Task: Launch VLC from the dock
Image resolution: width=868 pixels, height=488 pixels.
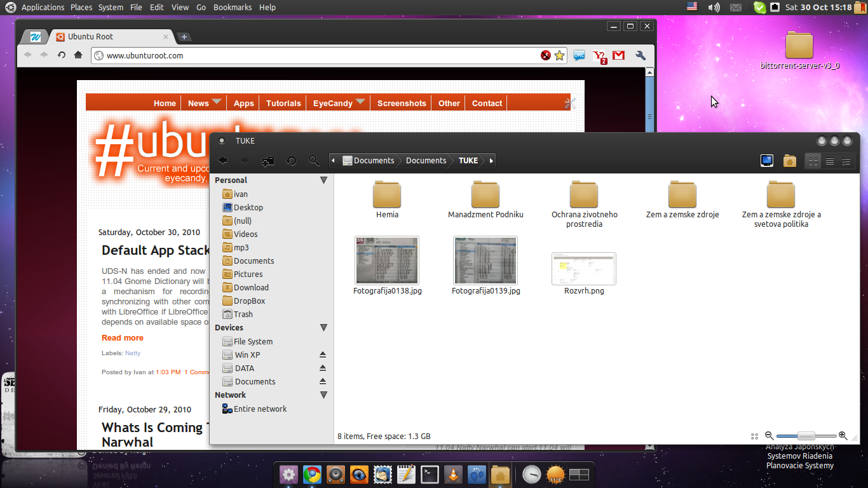Action: [x=453, y=474]
